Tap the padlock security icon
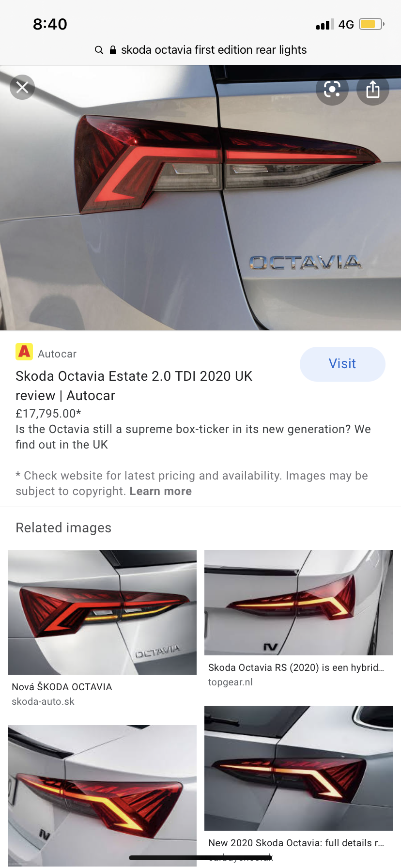Screen dimensions: 401x868 pyautogui.click(x=113, y=50)
